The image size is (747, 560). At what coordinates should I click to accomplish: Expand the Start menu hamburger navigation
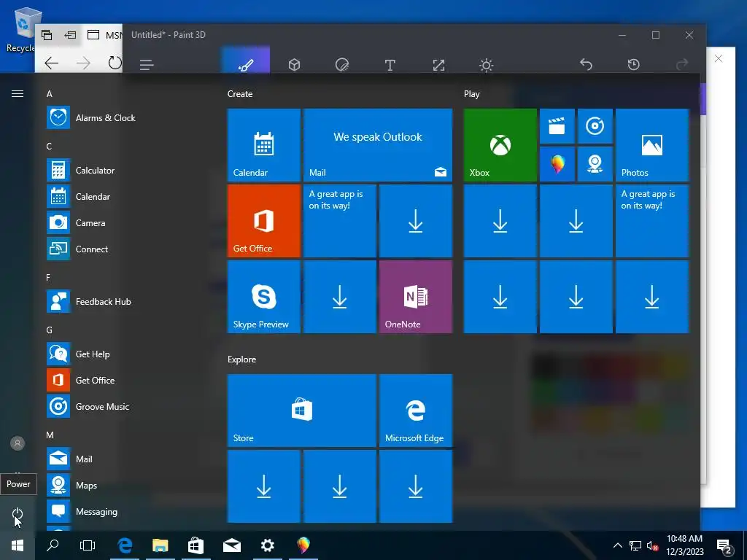point(18,94)
